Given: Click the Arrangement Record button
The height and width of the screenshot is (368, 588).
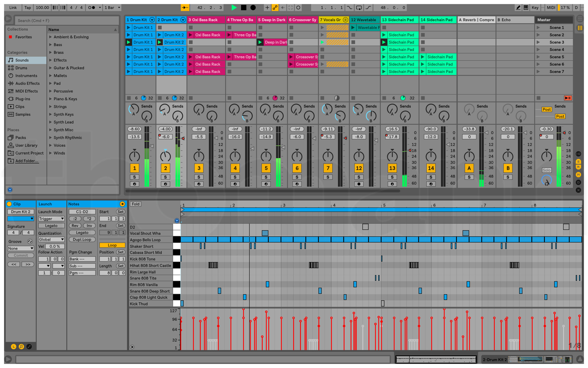Looking at the screenshot, I should [253, 7].
